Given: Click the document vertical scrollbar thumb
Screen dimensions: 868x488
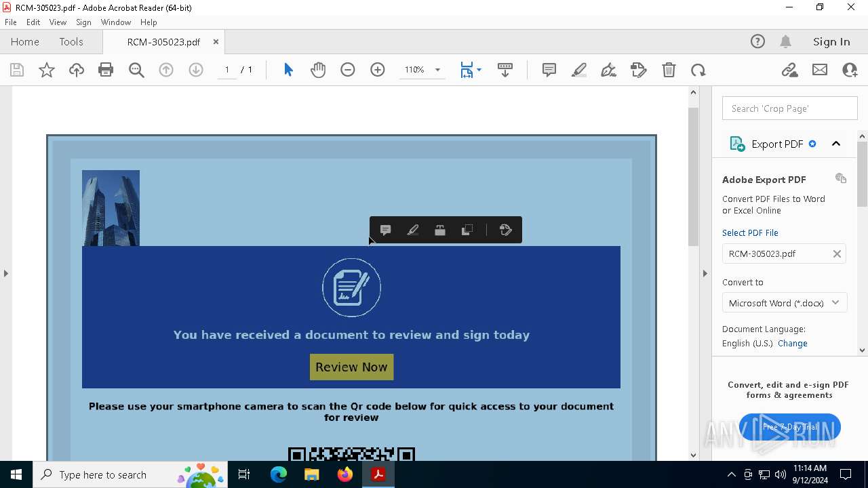Looking at the screenshot, I should 693,176.
